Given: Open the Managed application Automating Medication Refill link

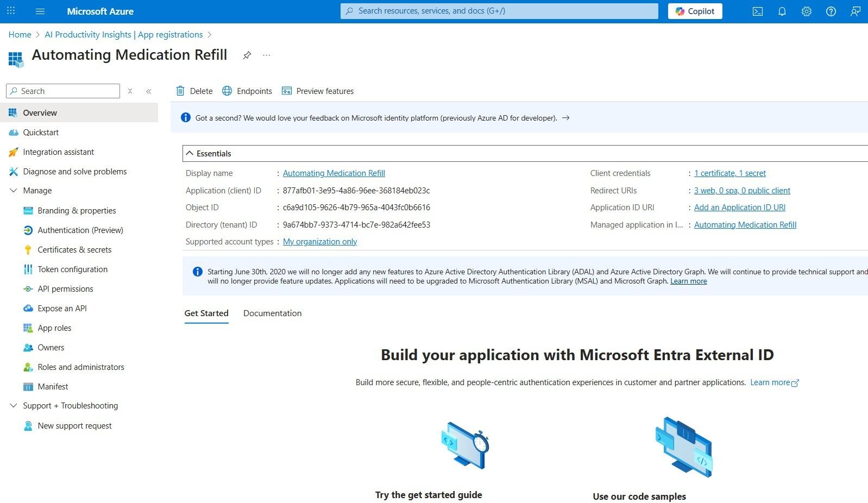Looking at the screenshot, I should (745, 225).
